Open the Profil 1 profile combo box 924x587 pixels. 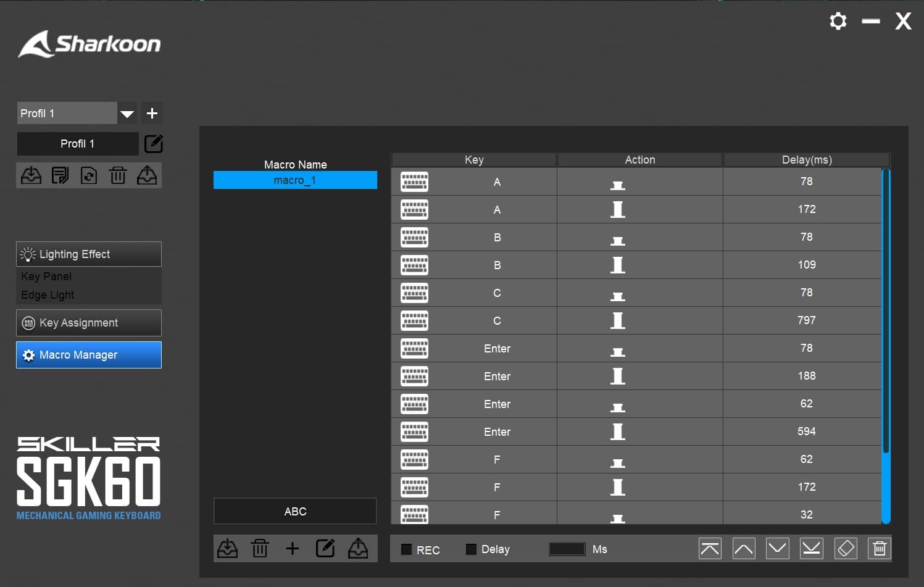(x=67, y=114)
